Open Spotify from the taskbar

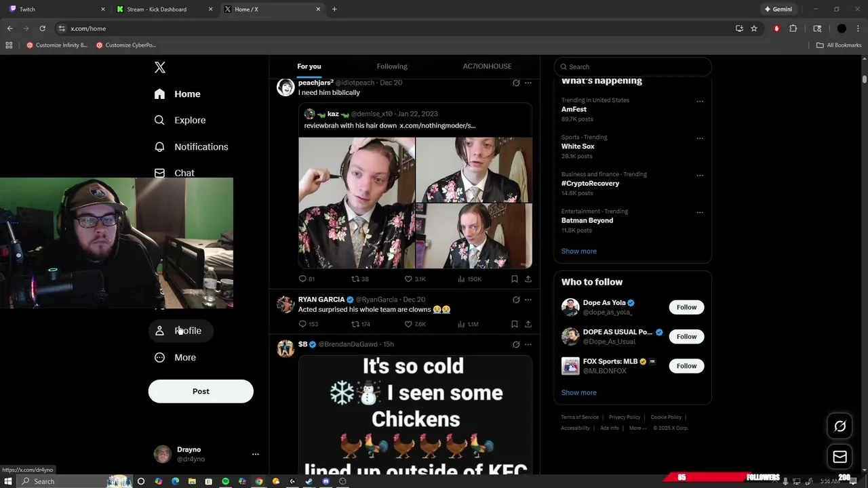coord(226,481)
